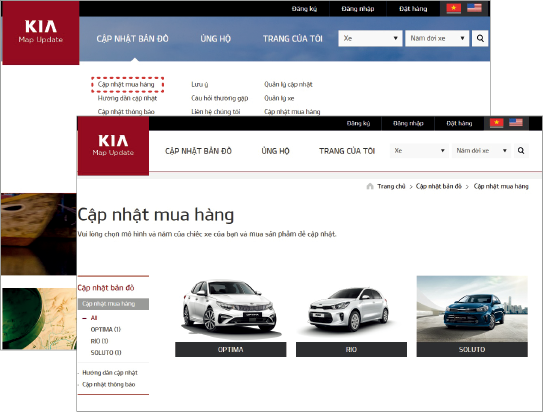The width and height of the screenshot is (543, 412).
Task: Click Đăng ký in back window top bar
Action: tap(304, 9)
